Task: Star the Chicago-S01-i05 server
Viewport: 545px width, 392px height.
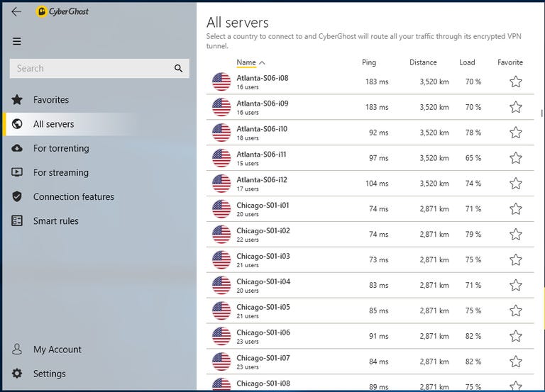Action: (x=516, y=310)
